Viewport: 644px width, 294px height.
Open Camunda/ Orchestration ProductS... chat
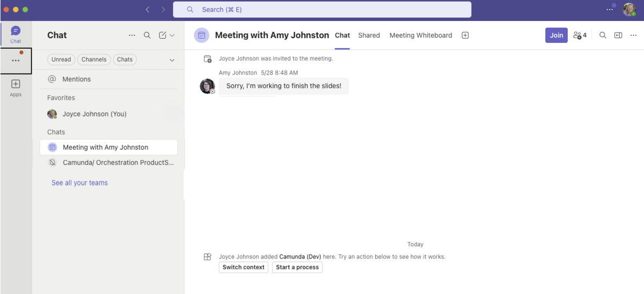(x=108, y=163)
